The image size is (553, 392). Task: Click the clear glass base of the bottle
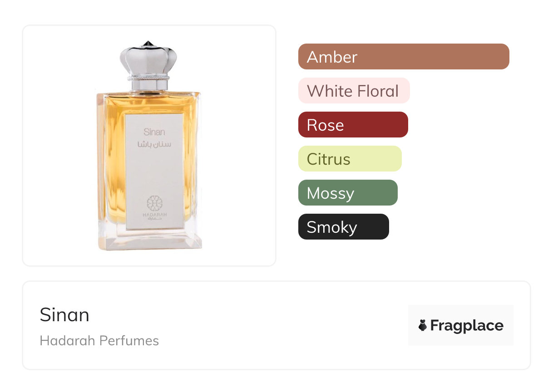click(x=150, y=239)
